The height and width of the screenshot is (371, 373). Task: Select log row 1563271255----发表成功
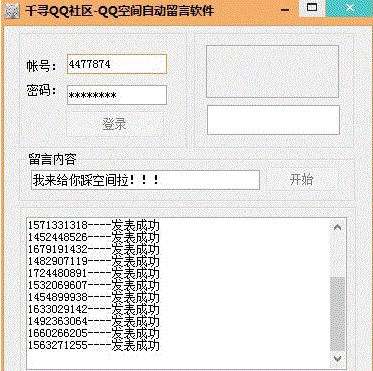coord(94,345)
